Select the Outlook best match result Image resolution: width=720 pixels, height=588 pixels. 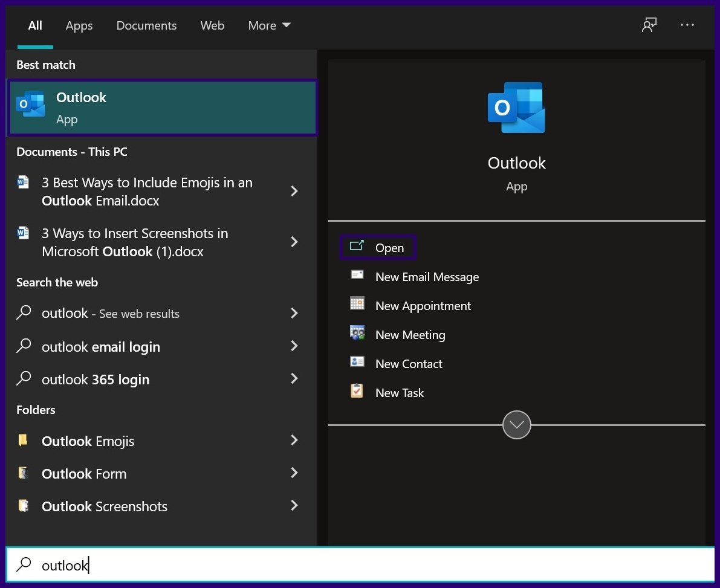[162, 108]
